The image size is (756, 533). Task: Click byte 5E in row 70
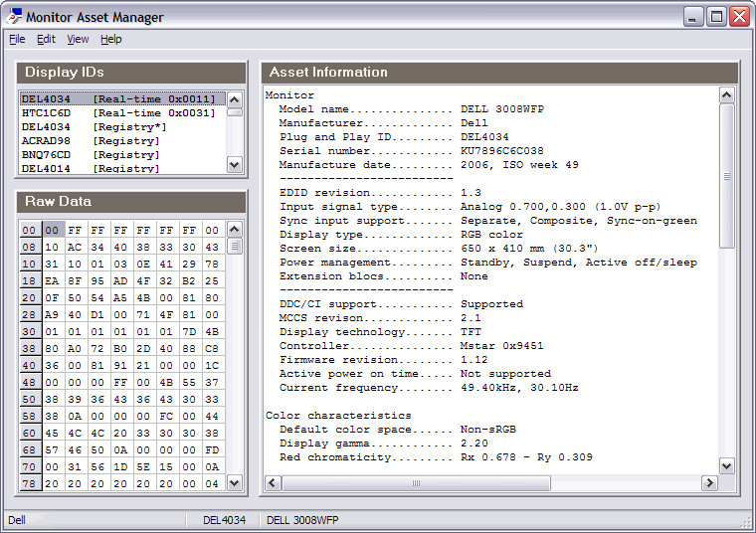143,466
